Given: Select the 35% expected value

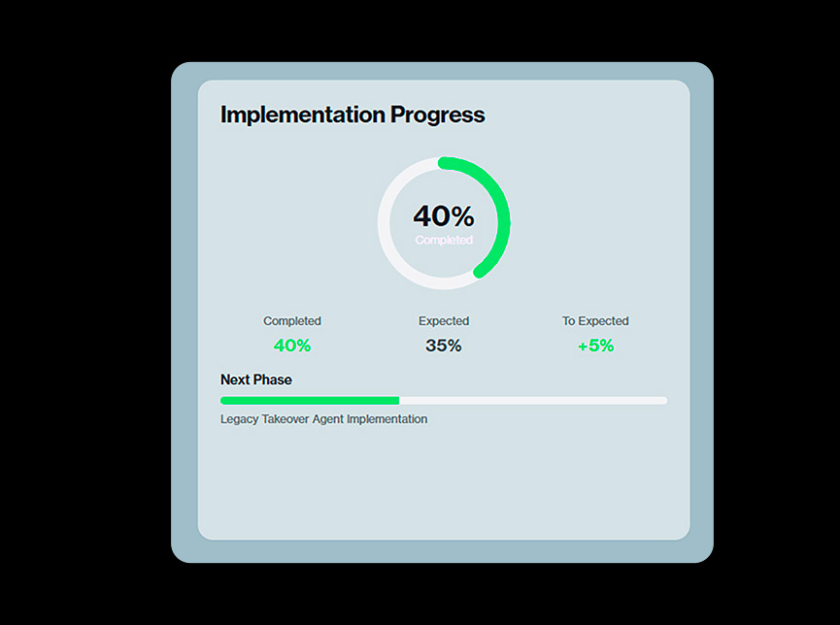Looking at the screenshot, I should (x=443, y=345).
